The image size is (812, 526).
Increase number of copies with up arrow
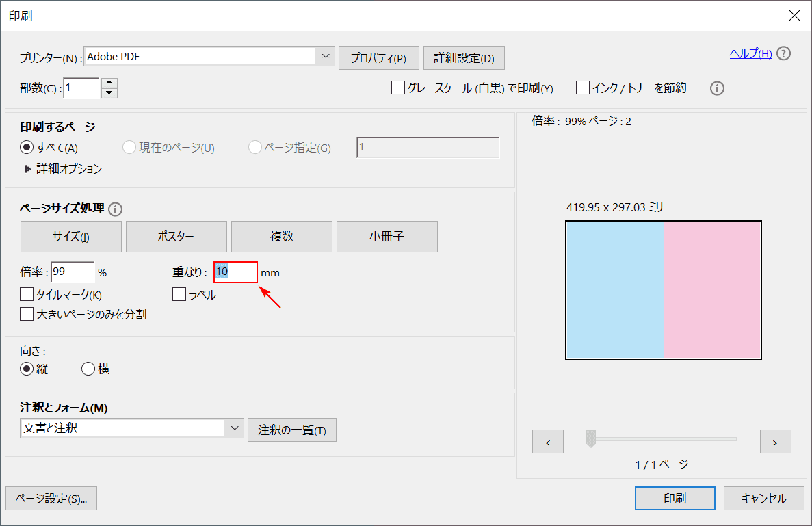(109, 83)
